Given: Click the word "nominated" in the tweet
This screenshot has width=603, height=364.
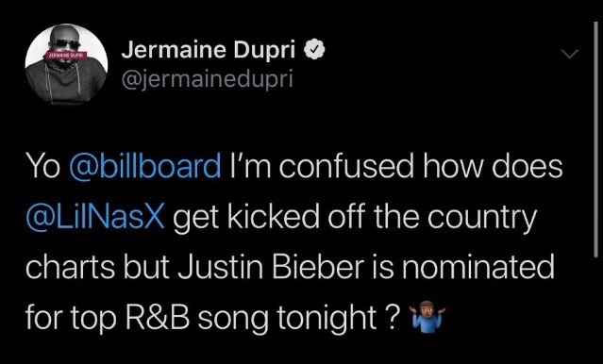Looking at the screenshot, I should coord(478,267).
